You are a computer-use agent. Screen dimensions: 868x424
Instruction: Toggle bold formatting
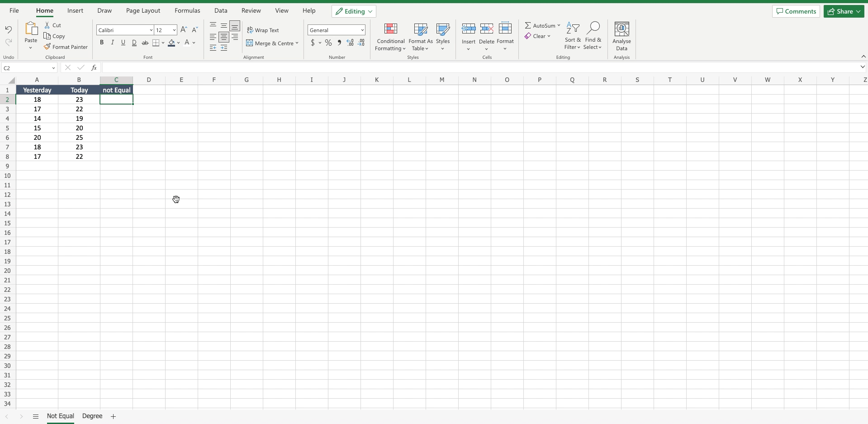[x=102, y=42]
